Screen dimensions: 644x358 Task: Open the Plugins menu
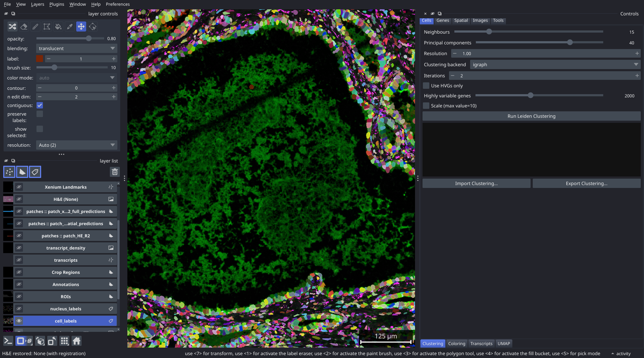(57, 4)
